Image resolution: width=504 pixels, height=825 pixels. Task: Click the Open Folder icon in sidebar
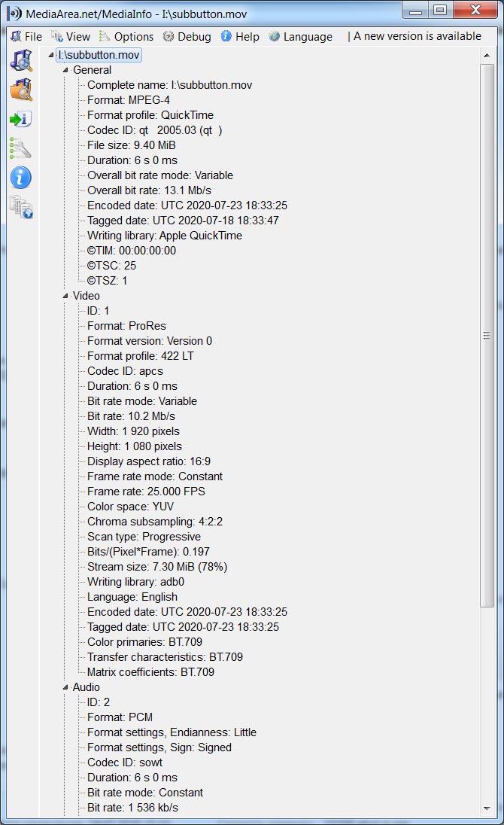tap(21, 90)
